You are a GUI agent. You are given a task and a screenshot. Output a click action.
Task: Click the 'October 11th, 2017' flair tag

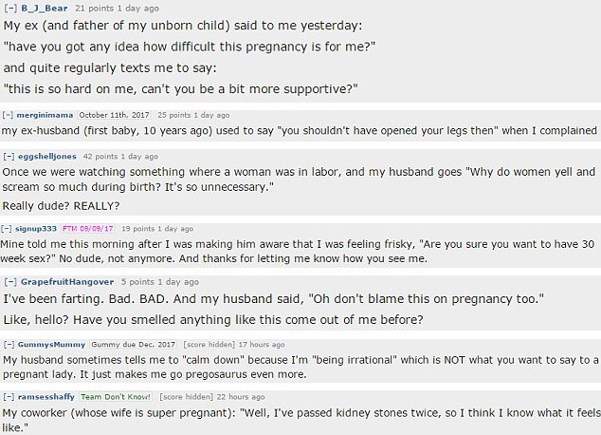pos(115,115)
